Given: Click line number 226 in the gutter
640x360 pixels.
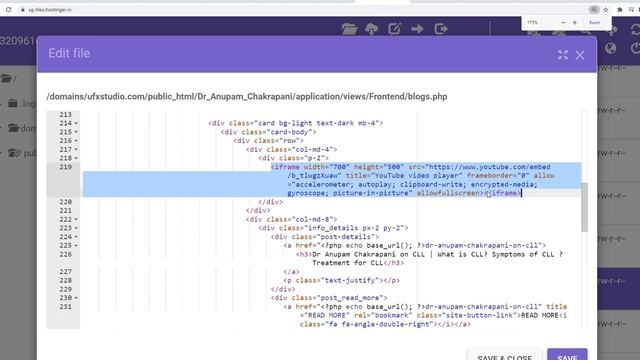Looking at the screenshot, I should pyautogui.click(x=65, y=254).
